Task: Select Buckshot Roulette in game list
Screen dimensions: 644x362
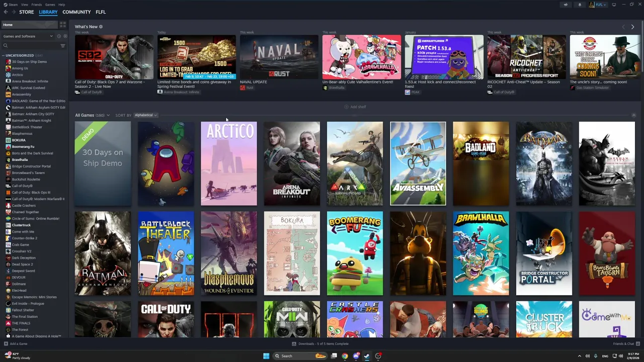Action: 26,179
